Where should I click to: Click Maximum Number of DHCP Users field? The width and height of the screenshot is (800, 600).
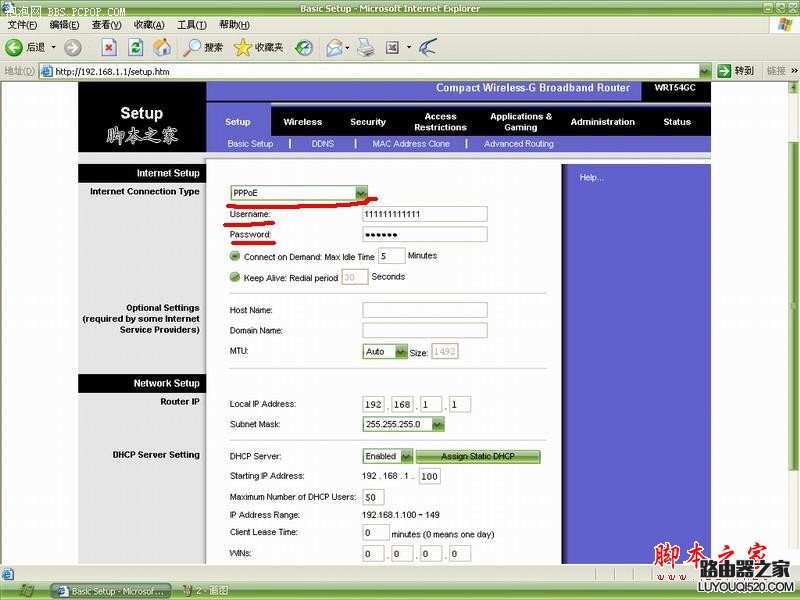click(x=373, y=497)
